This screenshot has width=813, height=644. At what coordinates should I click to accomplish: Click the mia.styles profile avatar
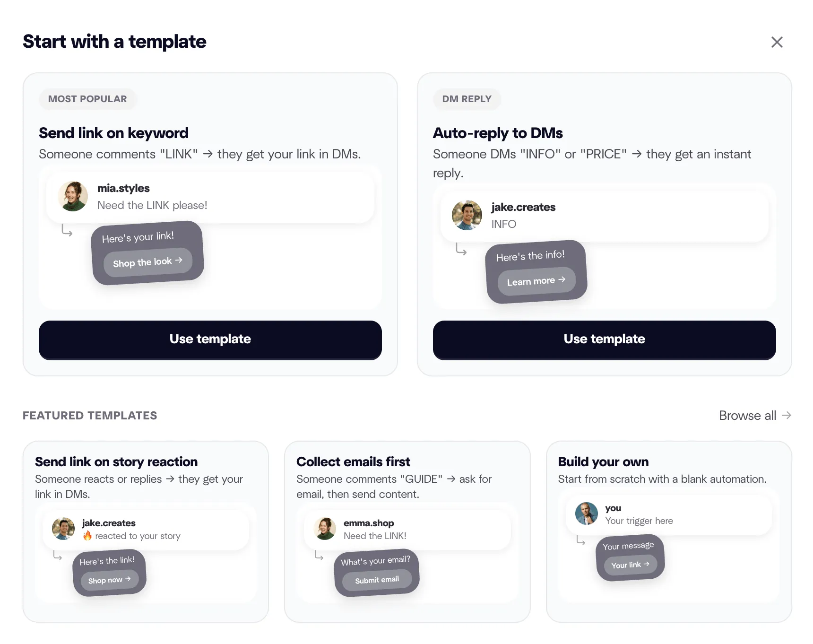pos(73,196)
